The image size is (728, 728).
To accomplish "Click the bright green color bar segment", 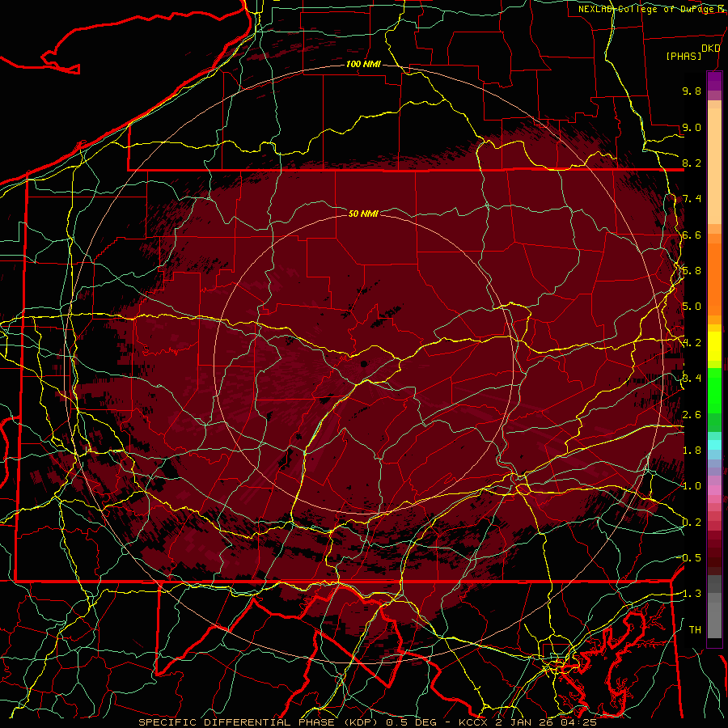I will [x=714, y=391].
